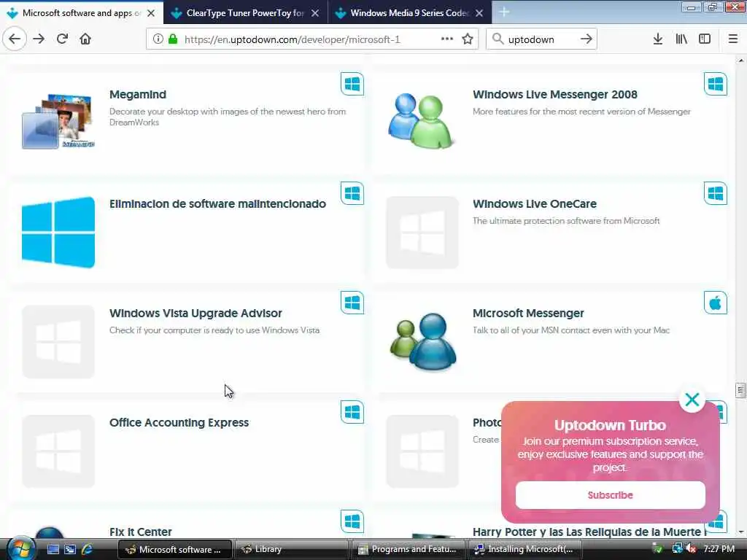
Task: Open Eliminacion de software malintencionado link
Action: click(x=217, y=204)
